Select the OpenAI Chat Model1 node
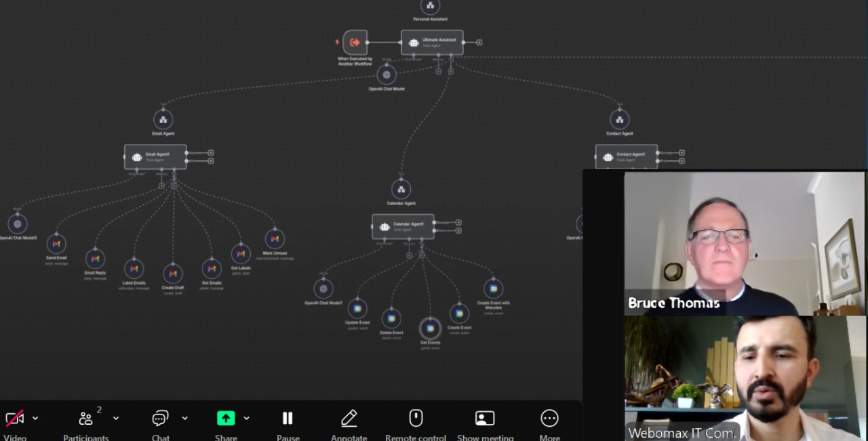868x441 pixels. 323,288
